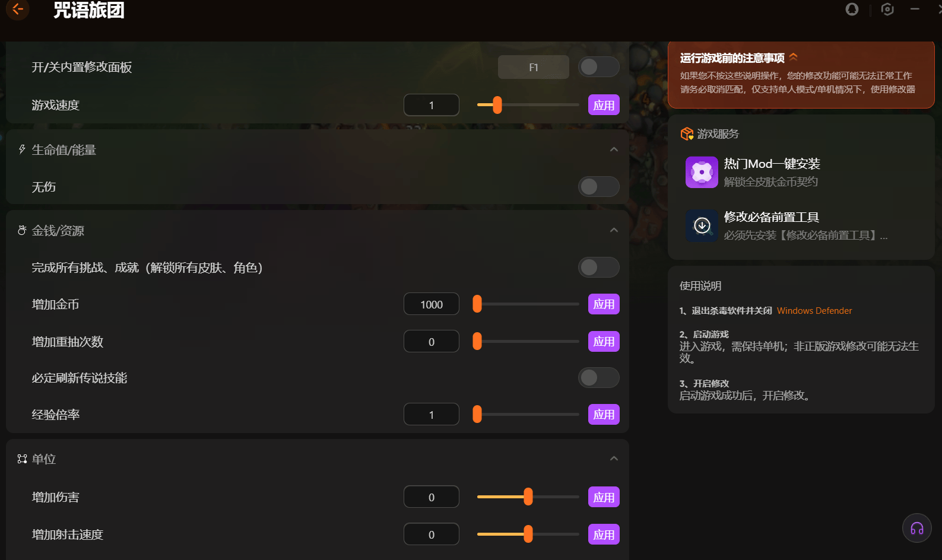Apply the 游戏速度 value

(604, 105)
